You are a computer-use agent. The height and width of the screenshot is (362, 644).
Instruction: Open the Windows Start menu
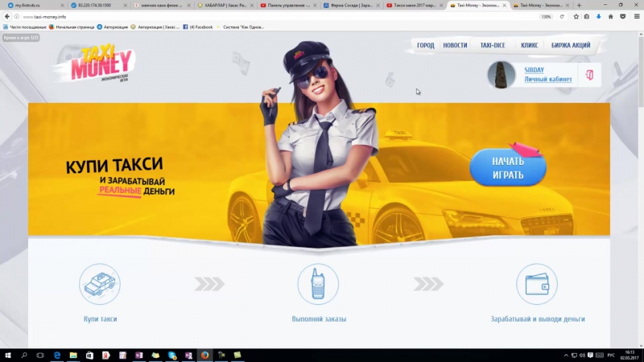(7, 356)
